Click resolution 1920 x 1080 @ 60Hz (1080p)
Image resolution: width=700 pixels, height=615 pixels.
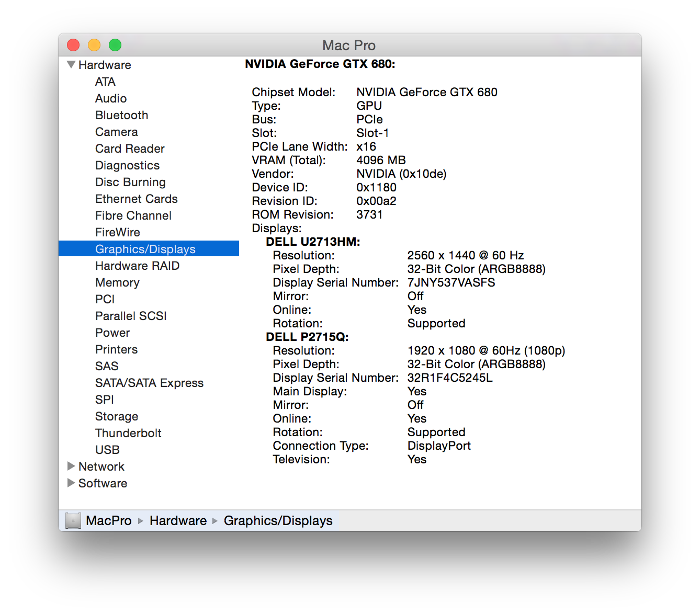point(486,350)
